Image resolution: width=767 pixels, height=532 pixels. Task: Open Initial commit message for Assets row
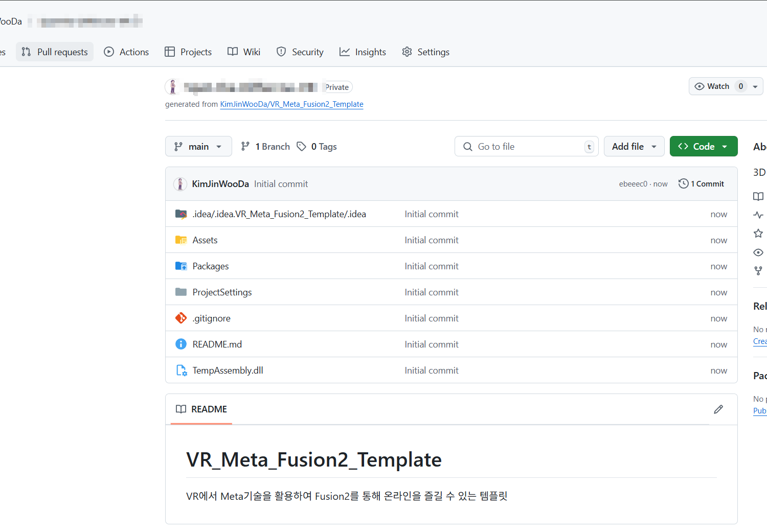(432, 240)
